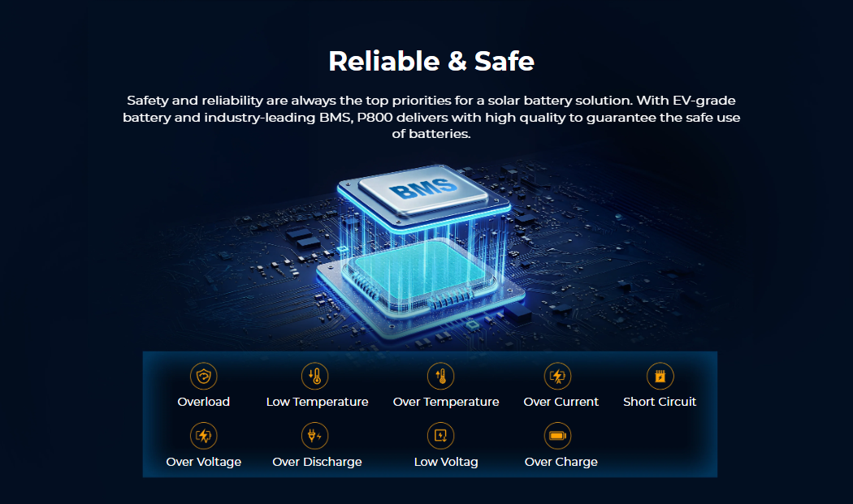Click the Low Voltag icon
The width and height of the screenshot is (853, 504).
point(440,436)
